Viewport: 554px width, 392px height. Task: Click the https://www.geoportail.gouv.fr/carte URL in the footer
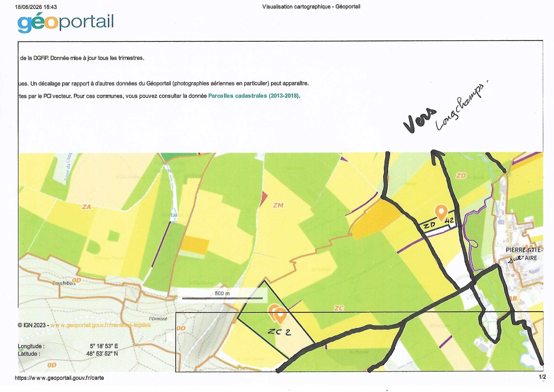tap(59, 378)
